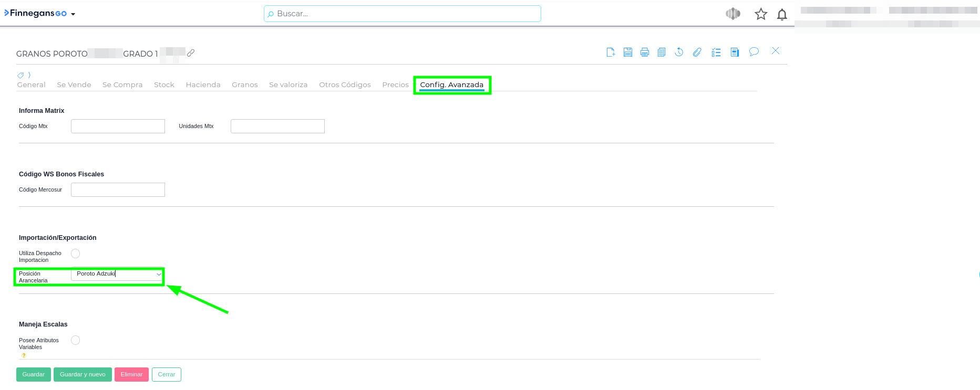Go to the Precios tab

[395, 85]
